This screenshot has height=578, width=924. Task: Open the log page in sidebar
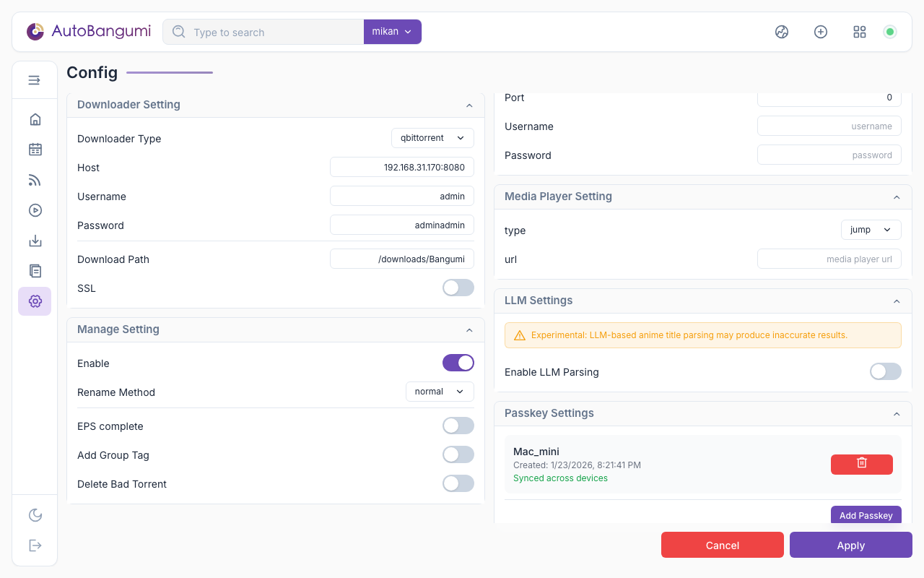tap(35, 271)
